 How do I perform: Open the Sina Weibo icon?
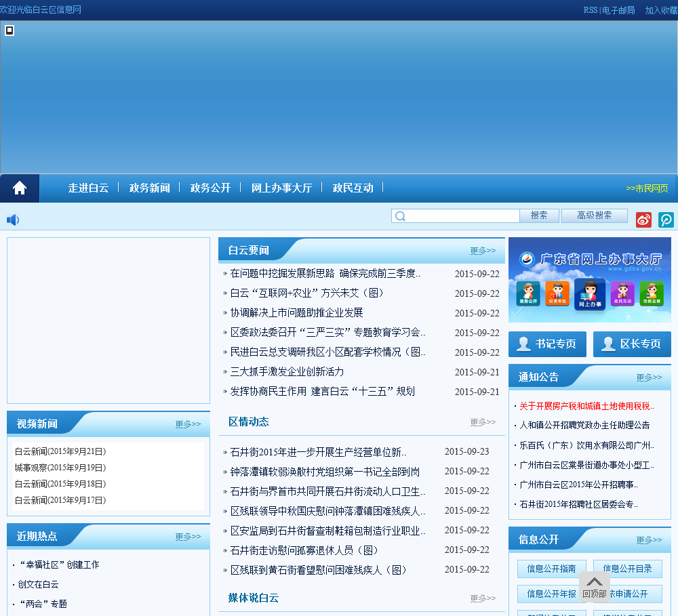point(643,220)
